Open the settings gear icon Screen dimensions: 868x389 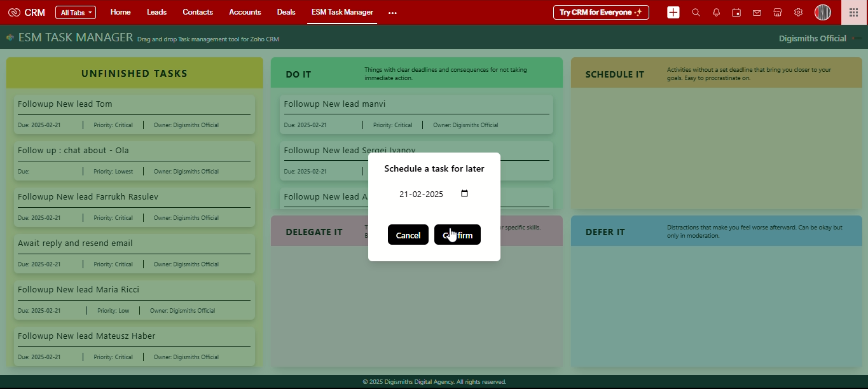(x=798, y=13)
